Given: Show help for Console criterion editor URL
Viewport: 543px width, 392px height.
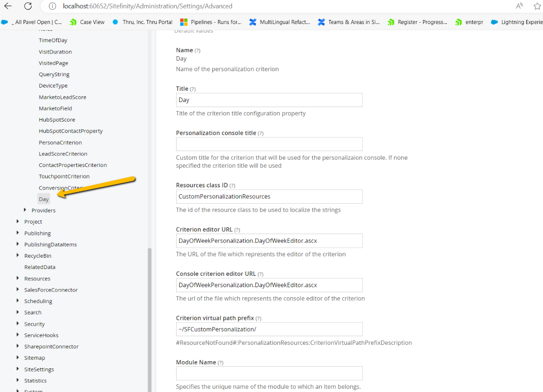Looking at the screenshot, I should point(261,274).
